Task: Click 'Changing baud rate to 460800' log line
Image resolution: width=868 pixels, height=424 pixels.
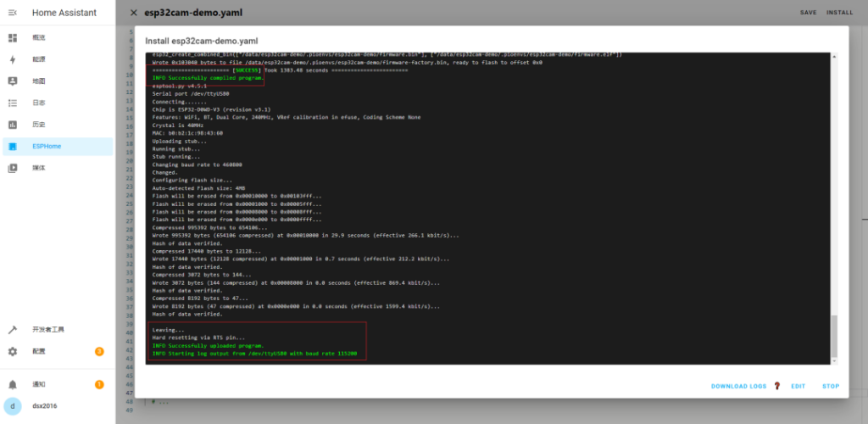Action: 197,165
